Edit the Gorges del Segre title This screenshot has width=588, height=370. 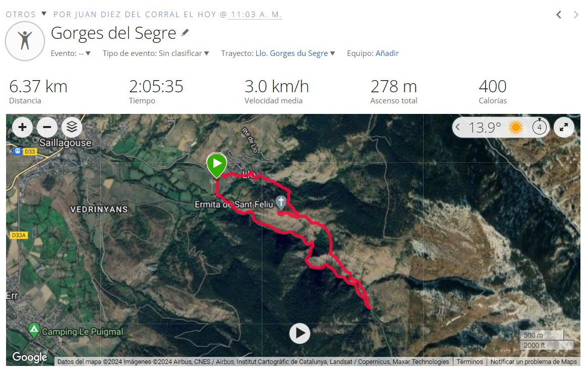pos(185,33)
